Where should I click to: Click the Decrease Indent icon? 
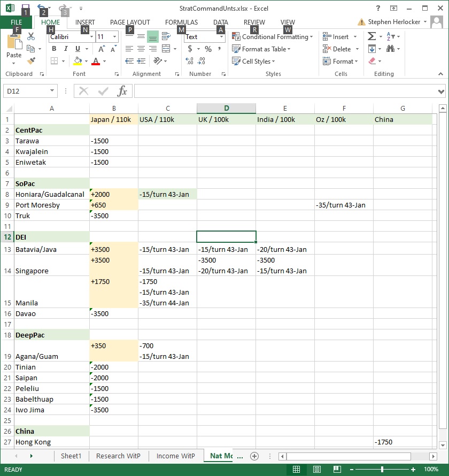(x=129, y=61)
